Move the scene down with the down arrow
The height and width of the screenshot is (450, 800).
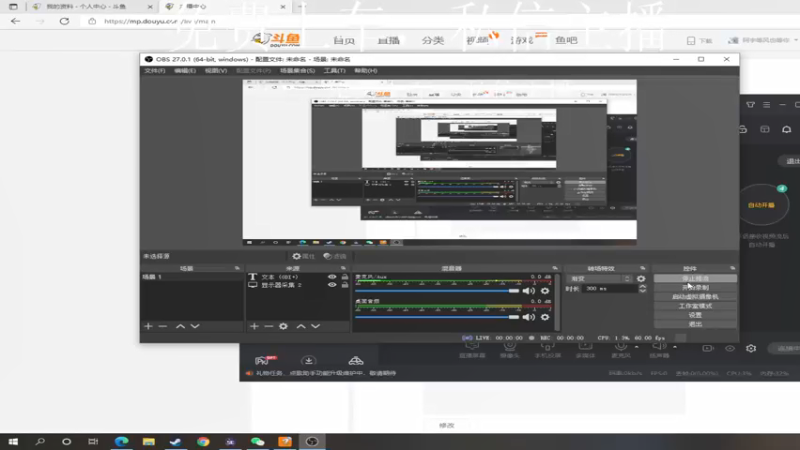[x=195, y=326]
